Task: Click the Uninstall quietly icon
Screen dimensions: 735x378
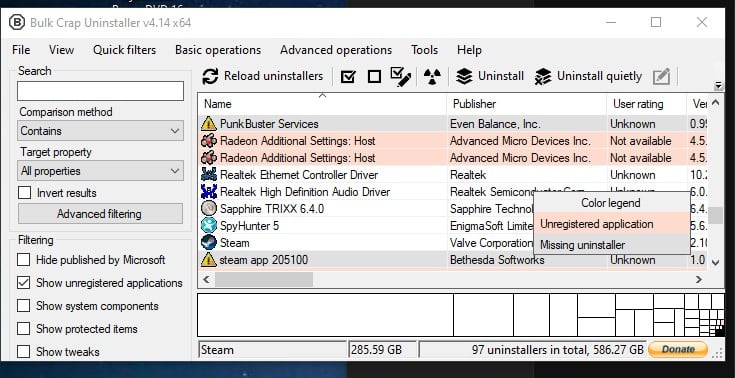Action: coord(543,76)
